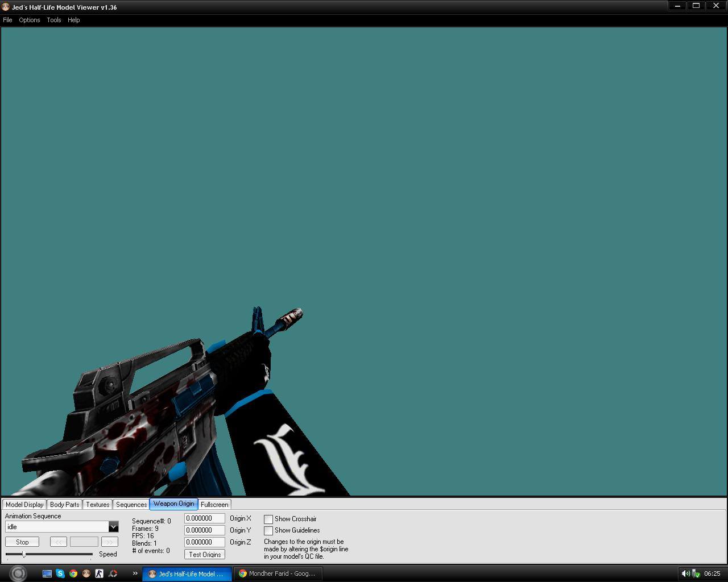Image resolution: width=728 pixels, height=582 pixels.
Task: Click the 'Blends: 1' text
Action: point(144,543)
